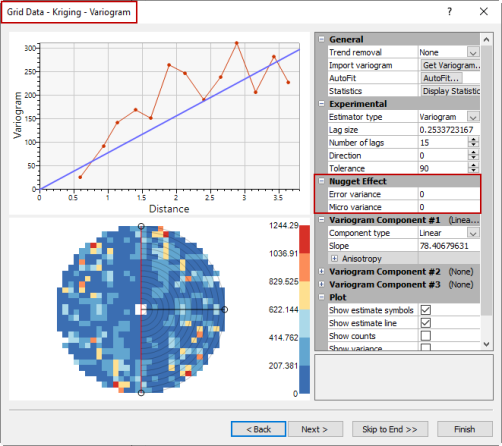The height and width of the screenshot is (446, 502).
Task: Decrease the Number of lags stepper
Action: click(473, 145)
